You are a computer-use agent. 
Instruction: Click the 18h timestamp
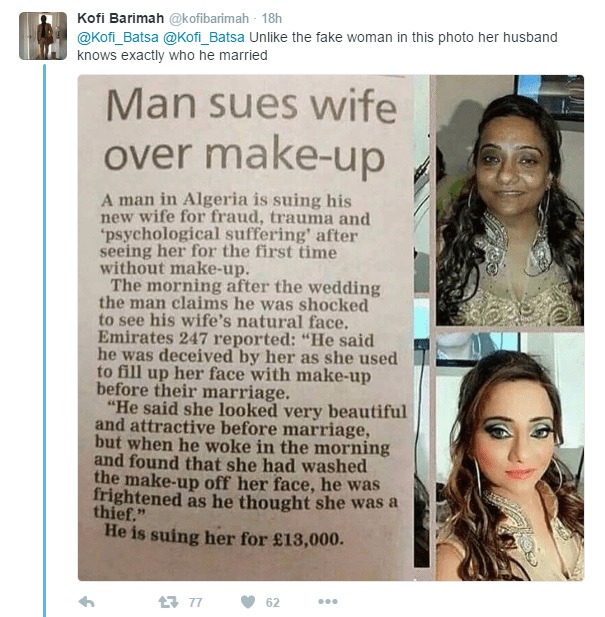pyautogui.click(x=272, y=18)
